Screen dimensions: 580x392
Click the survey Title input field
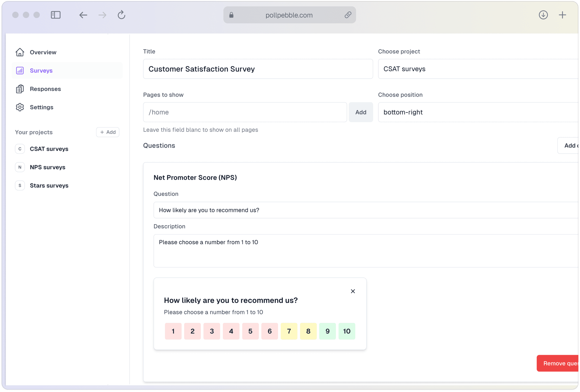pyautogui.click(x=258, y=69)
